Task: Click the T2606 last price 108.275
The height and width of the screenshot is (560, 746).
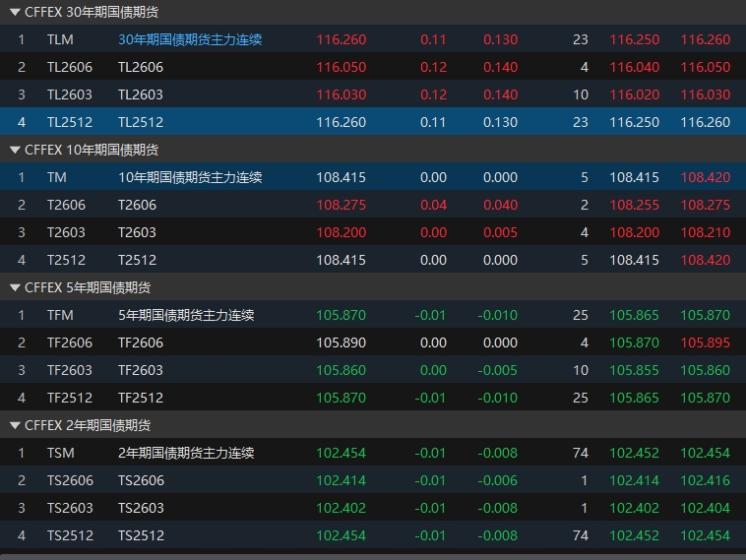Action: (x=342, y=205)
